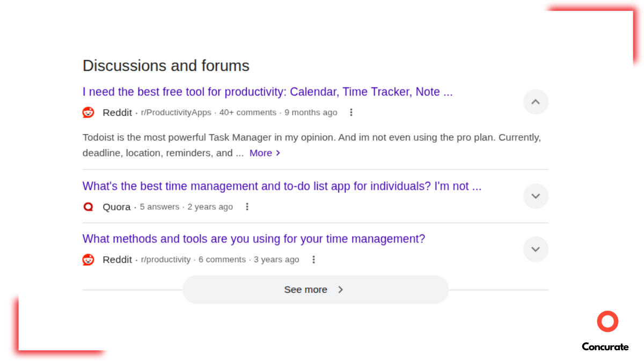This screenshot has height=362, width=644.
Task: Expand the Quora discussion snippet
Action: pos(536,196)
